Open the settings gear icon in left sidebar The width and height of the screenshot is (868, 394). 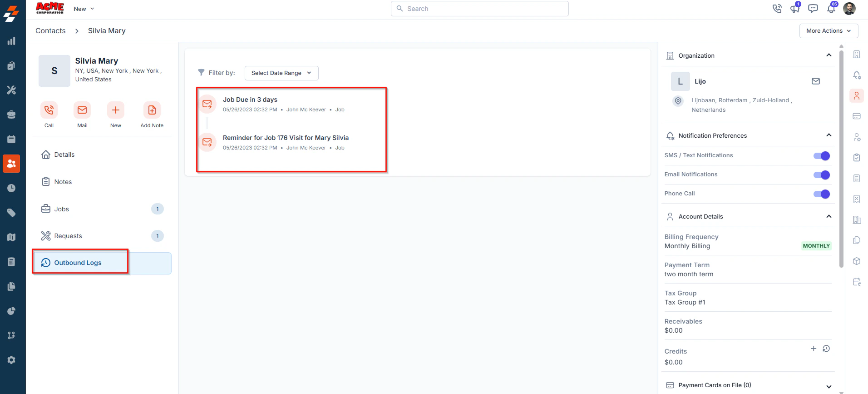click(x=12, y=360)
